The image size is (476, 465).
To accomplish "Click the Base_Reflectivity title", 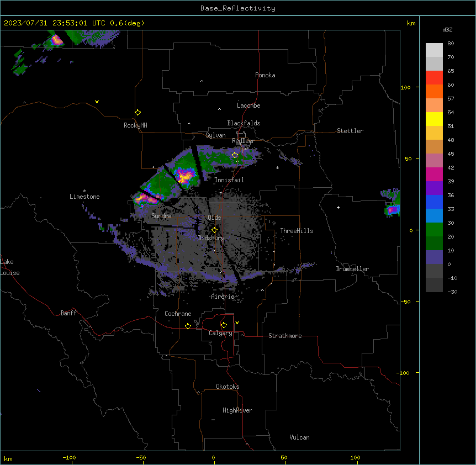I will click(x=238, y=8).
